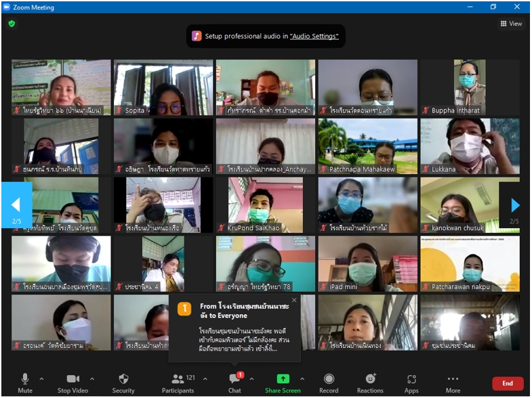Screen dimensions: 532x398
Task: Open the Reactions menu
Action: (x=370, y=382)
